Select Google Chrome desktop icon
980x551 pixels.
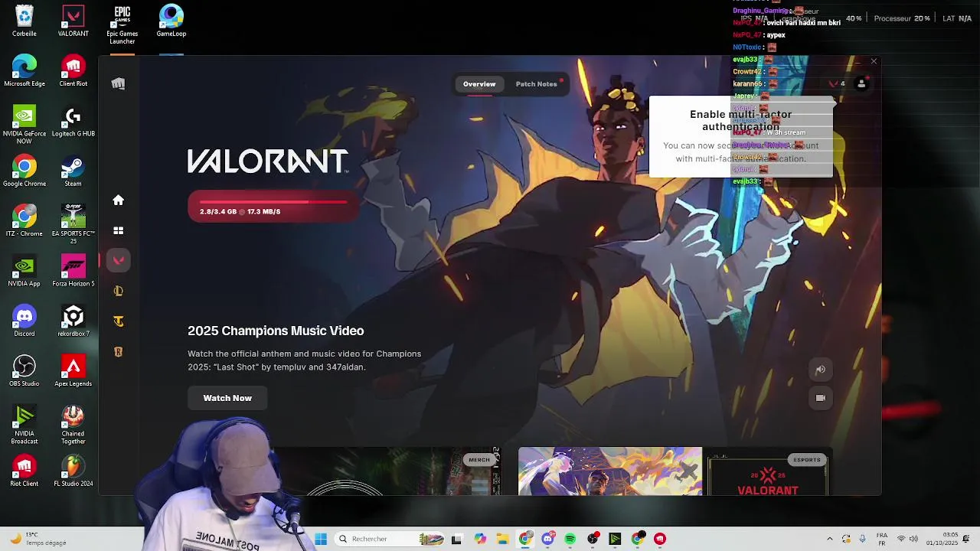[24, 171]
